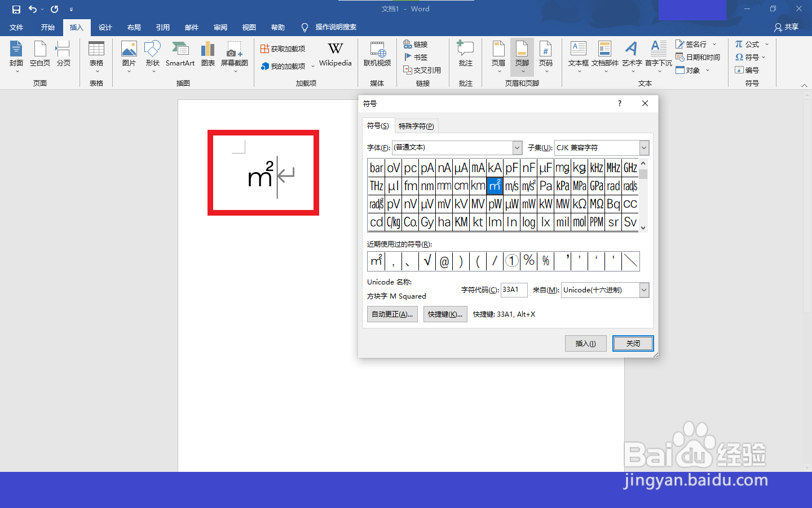Screen dimensions: 812x508
Task: Redo with the repeat arrow icon
Action: point(54,9)
